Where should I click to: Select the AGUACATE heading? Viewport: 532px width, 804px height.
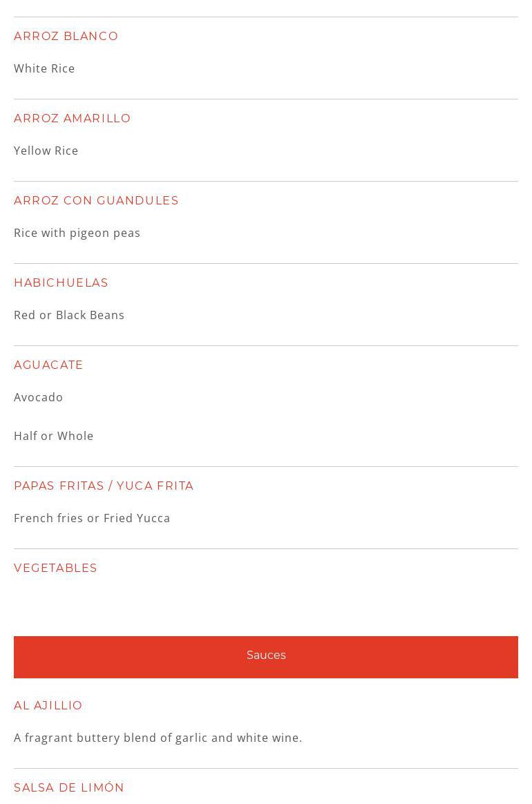[48, 365]
